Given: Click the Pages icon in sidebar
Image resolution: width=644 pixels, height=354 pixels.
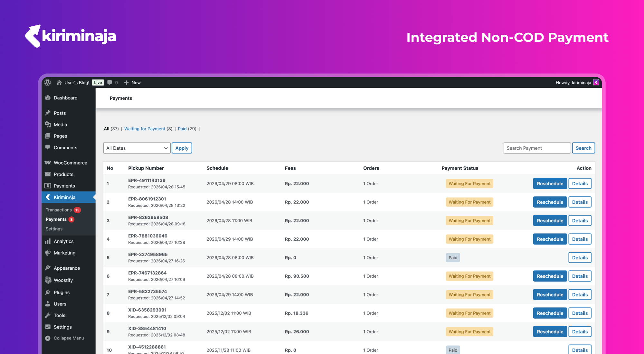Looking at the screenshot, I should point(48,136).
